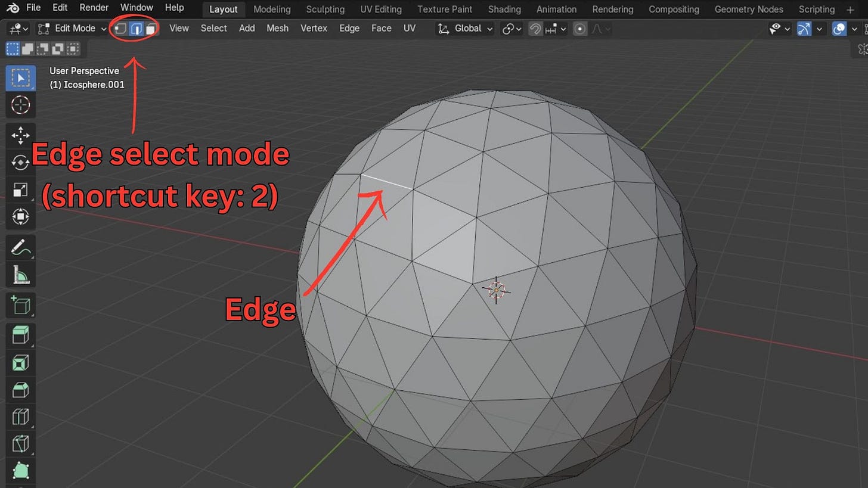The image size is (868, 488).
Task: Switch to Modeling workspace tab
Action: (272, 10)
